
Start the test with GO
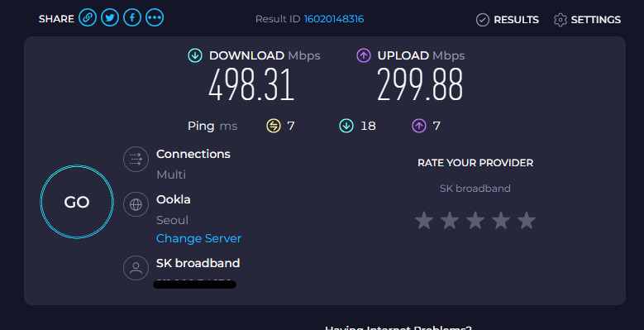coord(77,202)
